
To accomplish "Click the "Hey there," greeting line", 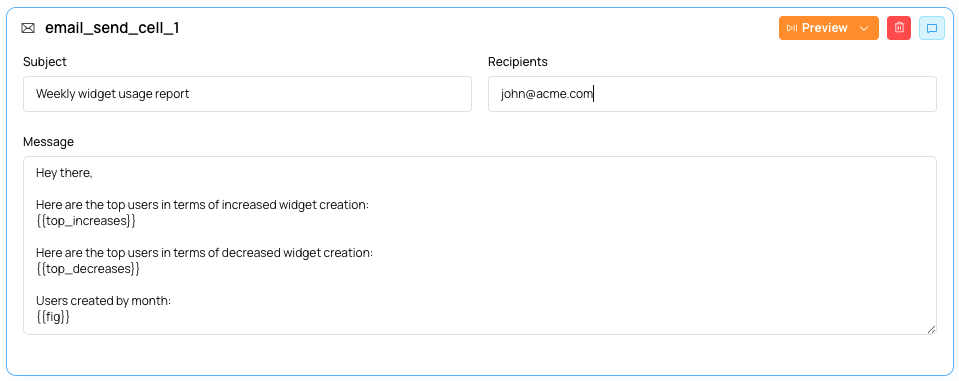I will pyautogui.click(x=64, y=173).
